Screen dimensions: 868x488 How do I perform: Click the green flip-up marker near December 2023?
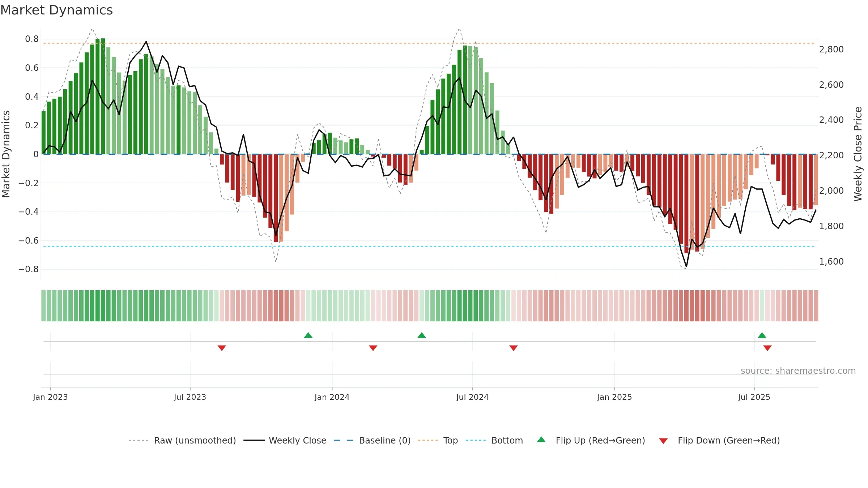click(308, 335)
